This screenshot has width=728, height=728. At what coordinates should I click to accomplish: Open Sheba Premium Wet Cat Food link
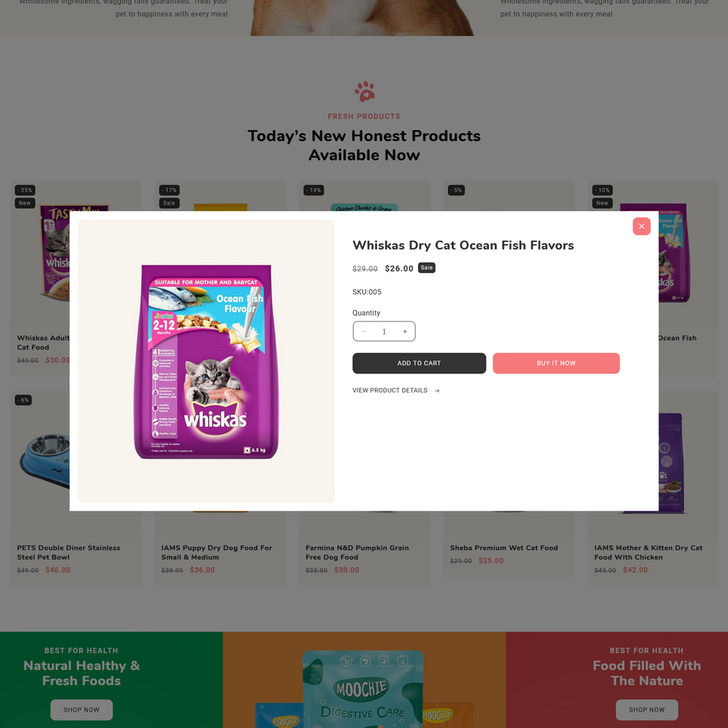coord(504,548)
